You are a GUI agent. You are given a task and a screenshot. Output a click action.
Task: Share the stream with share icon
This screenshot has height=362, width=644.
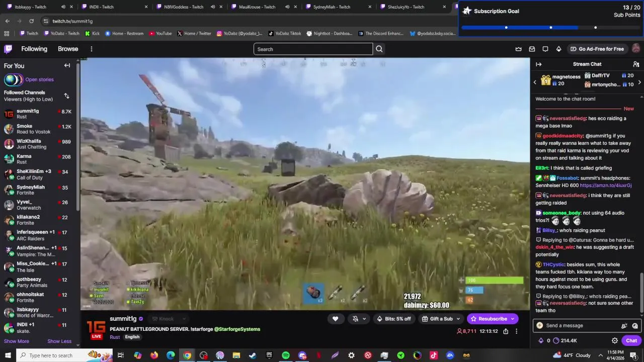(506, 331)
